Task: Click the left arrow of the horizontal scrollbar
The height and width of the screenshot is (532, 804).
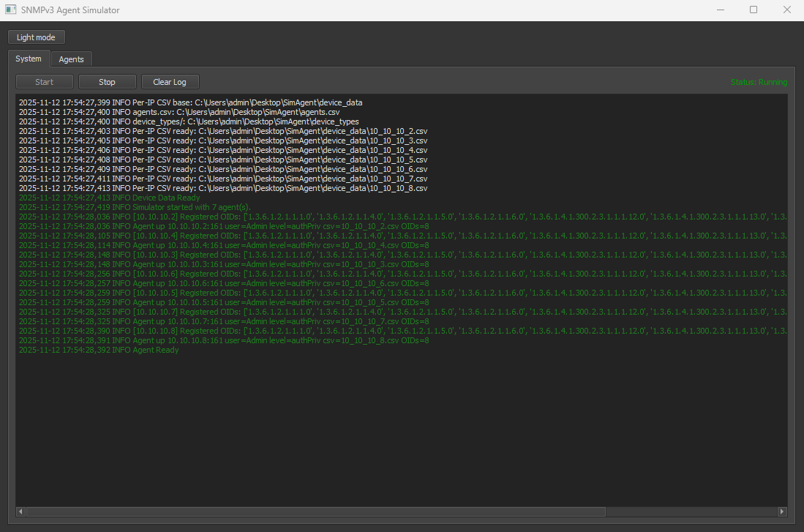Action: pos(20,512)
